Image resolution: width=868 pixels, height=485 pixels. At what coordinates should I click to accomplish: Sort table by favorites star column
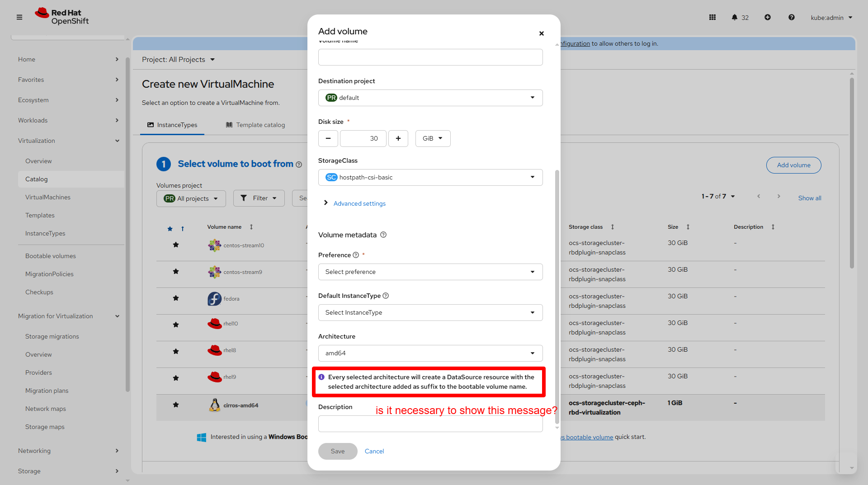176,229
